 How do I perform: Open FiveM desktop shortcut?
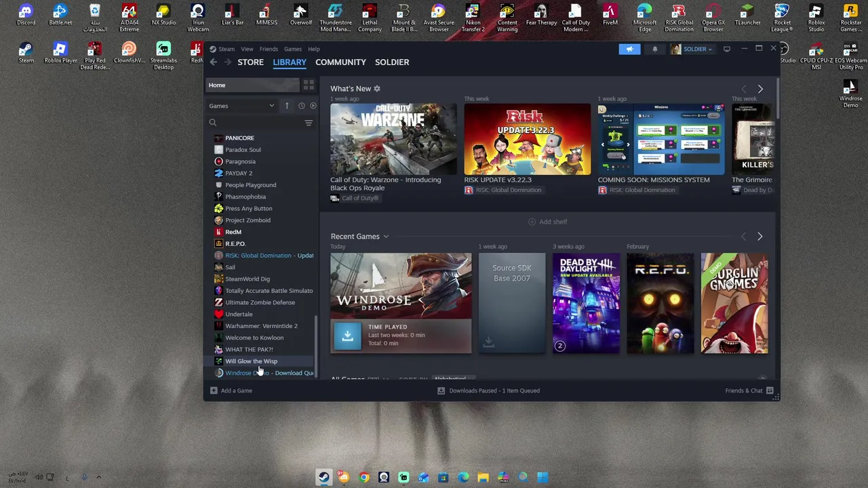pyautogui.click(x=610, y=16)
